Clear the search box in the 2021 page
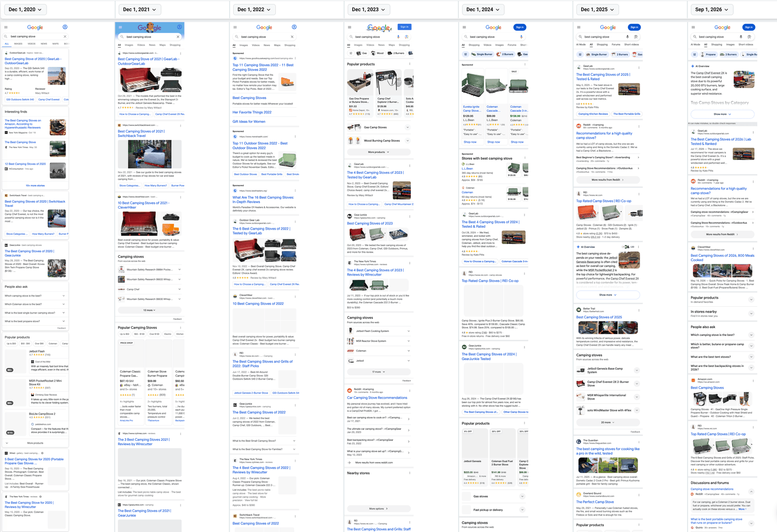The image size is (777, 532). tap(178, 37)
